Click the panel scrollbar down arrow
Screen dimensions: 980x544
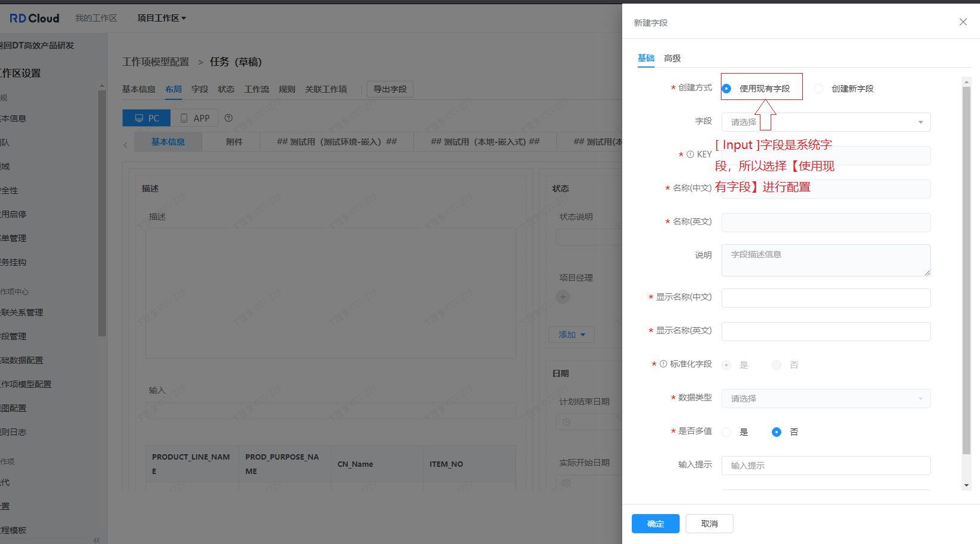966,485
